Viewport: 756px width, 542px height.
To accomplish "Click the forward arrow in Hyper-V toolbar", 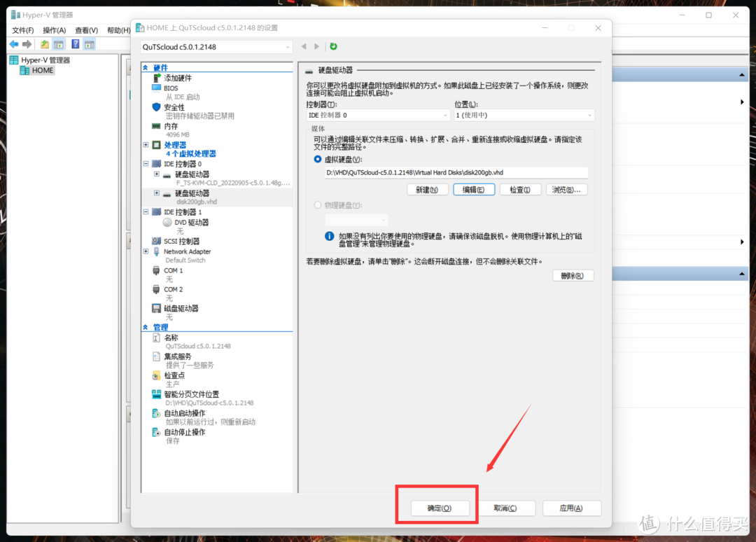I will [27, 44].
